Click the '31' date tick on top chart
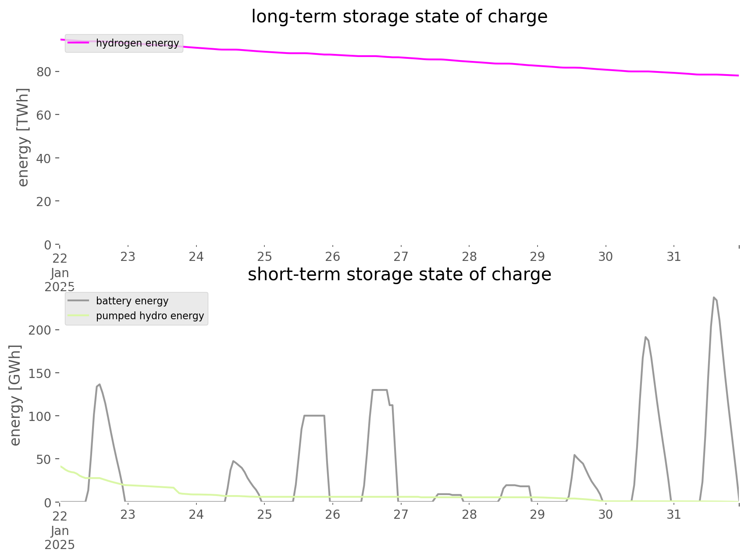This screenshot has height=560, width=748. (674, 257)
